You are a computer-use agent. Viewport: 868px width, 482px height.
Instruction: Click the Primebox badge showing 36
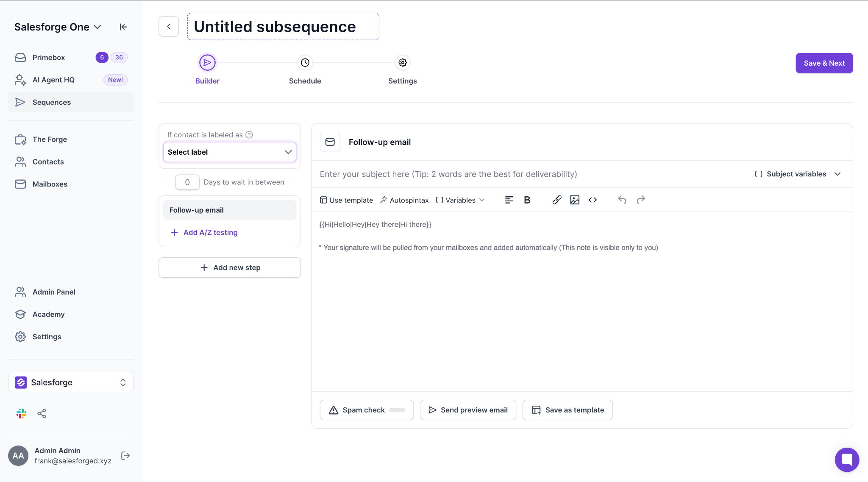pos(119,57)
